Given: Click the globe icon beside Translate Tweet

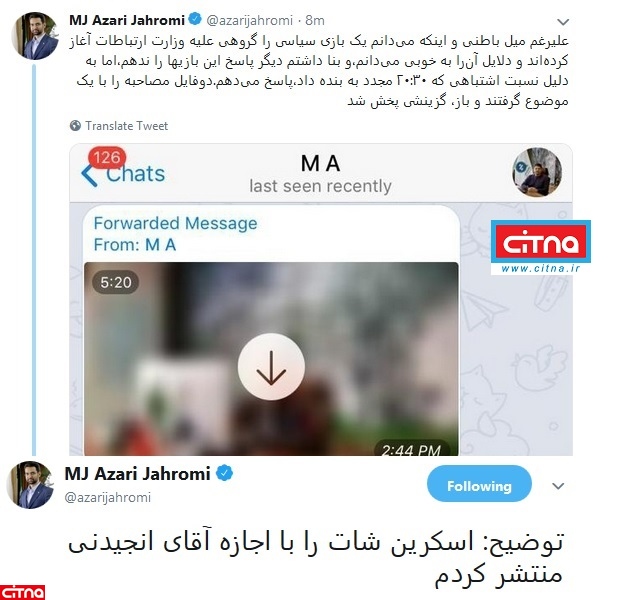Looking at the screenshot, I should [75, 126].
